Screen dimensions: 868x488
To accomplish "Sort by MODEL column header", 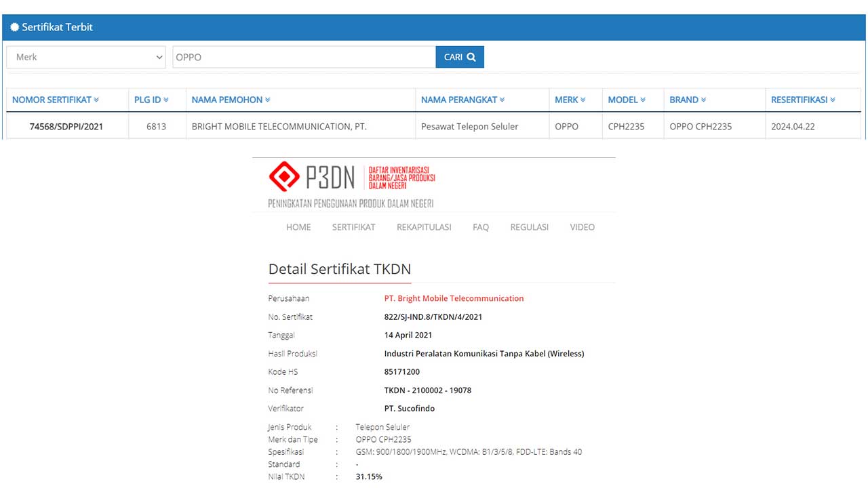I will (x=627, y=100).
